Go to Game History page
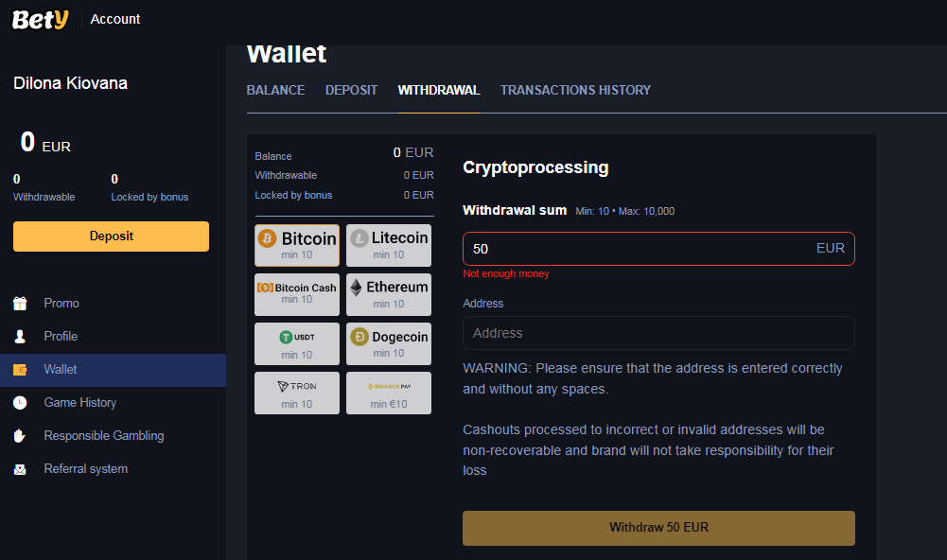Screen dimensions: 947x560 click(79, 403)
